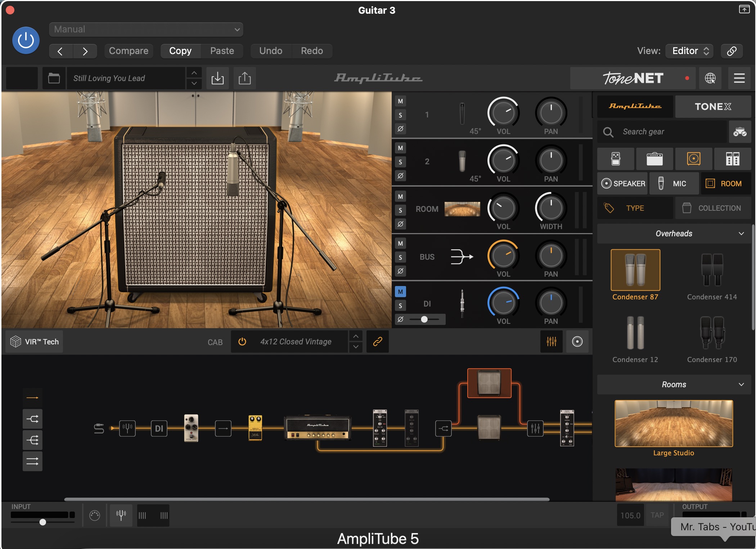The height and width of the screenshot is (549, 756).
Task: Open the tuner in bottom bar
Action: tap(121, 515)
